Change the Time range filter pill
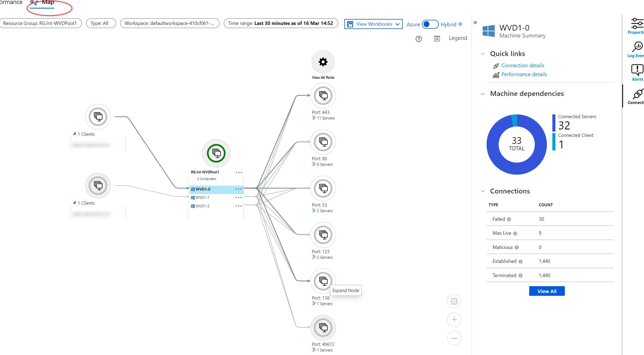644x355 pixels. 281,23
